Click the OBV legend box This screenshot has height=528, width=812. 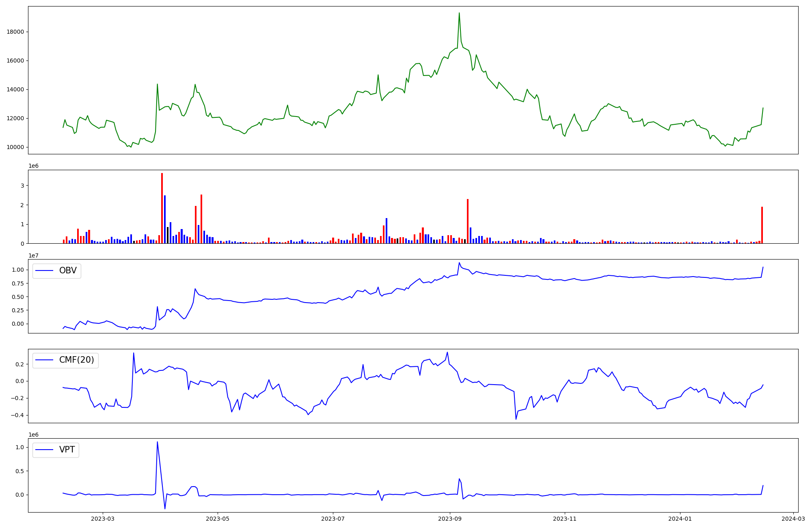[57, 271]
